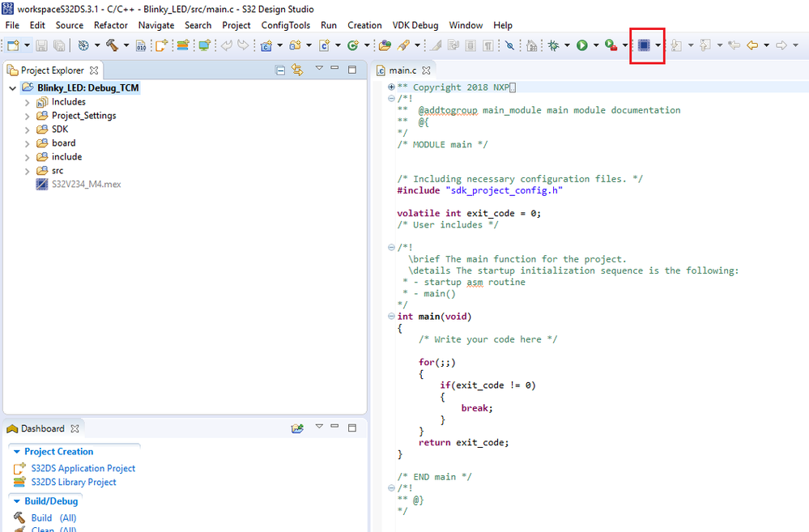Screen dimensions: 809x532
Task: Expand the folded copyright comment block
Action: click(391, 87)
